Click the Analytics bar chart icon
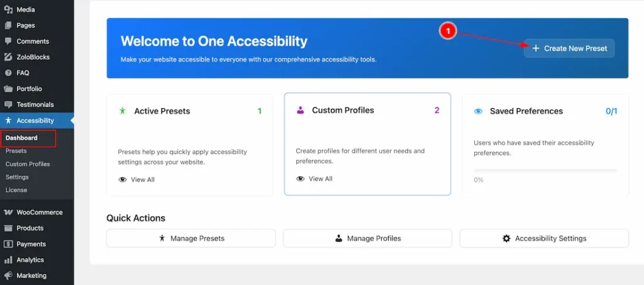 [x=8, y=260]
